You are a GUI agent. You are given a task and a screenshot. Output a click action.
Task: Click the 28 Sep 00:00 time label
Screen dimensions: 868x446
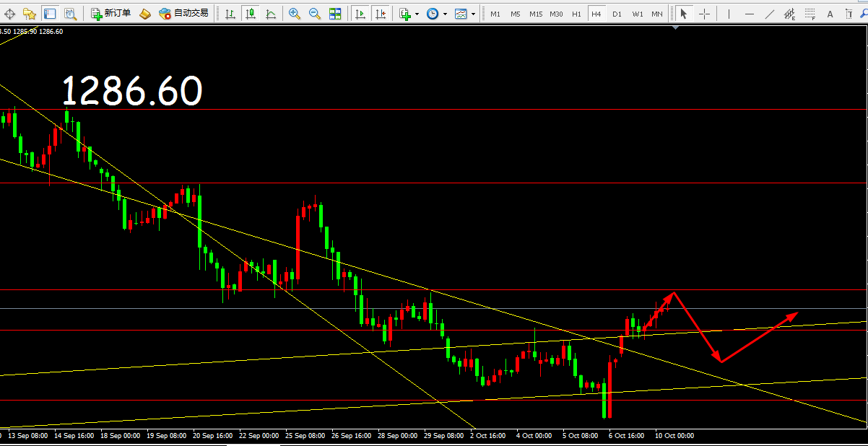click(x=398, y=436)
